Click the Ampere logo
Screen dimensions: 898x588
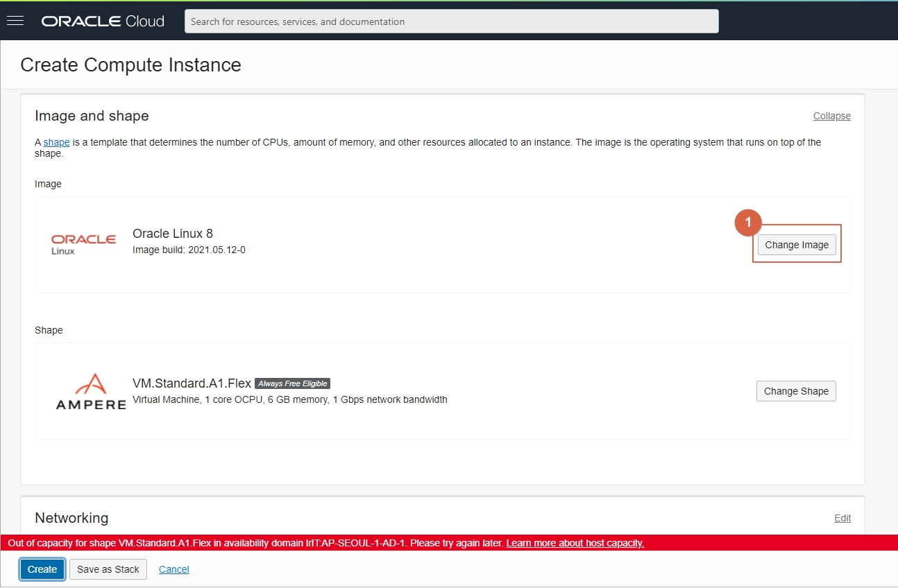coord(91,391)
